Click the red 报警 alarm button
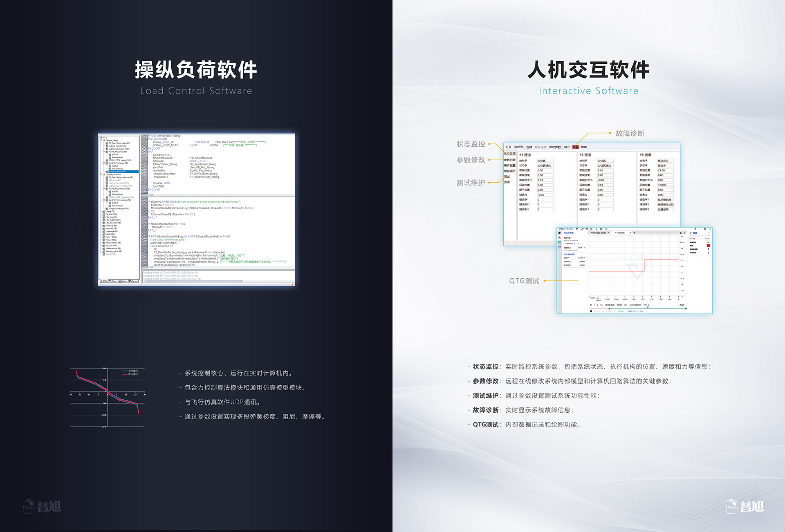The width and height of the screenshot is (785, 532). 576,147
